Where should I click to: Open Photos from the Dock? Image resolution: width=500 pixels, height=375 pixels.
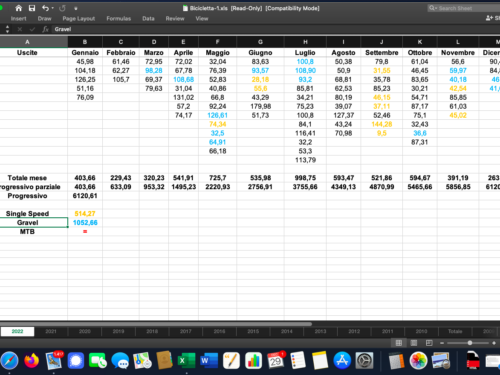418,361
